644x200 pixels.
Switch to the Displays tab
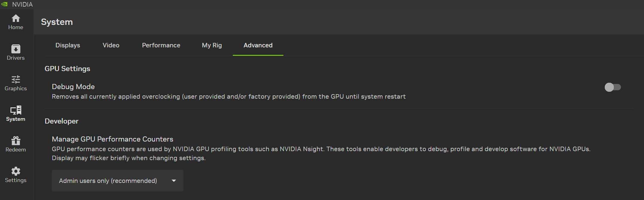(68, 45)
